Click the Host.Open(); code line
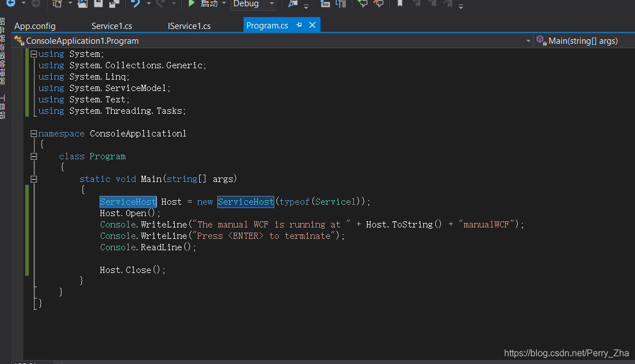Viewport: 635px width, 364px height. coord(130,213)
